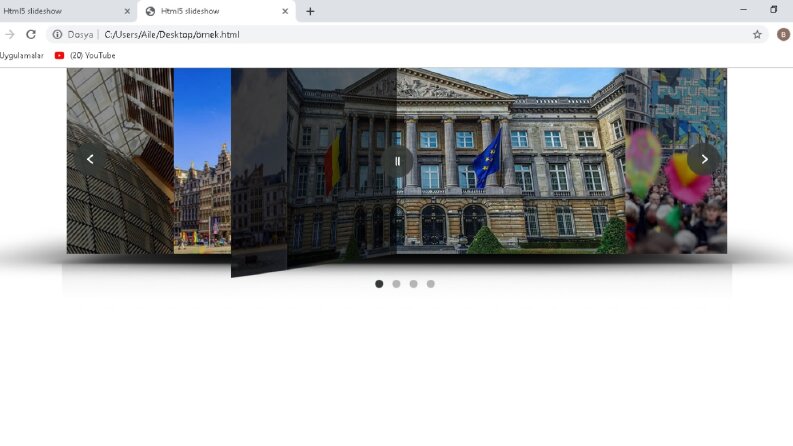The image size is (793, 446).
Task: Pause the slideshow
Action: pyautogui.click(x=397, y=161)
